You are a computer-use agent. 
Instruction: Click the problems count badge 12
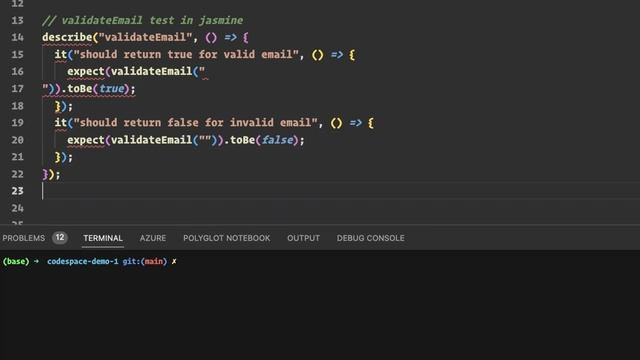click(x=60, y=238)
